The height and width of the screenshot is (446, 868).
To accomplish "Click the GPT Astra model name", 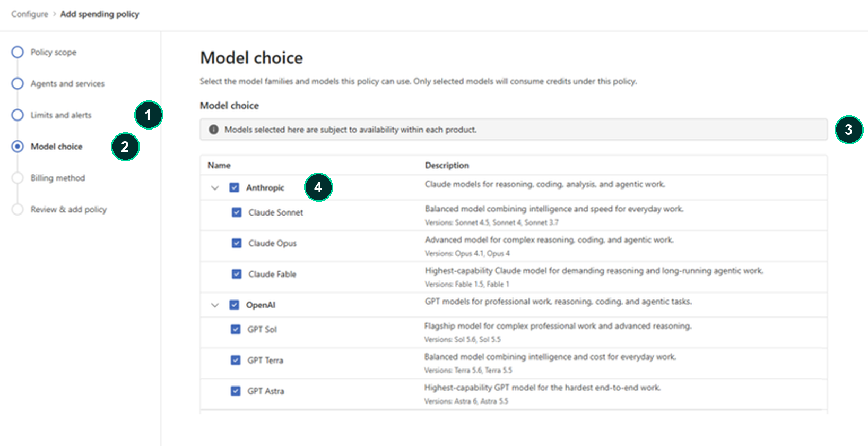I will pos(266,391).
